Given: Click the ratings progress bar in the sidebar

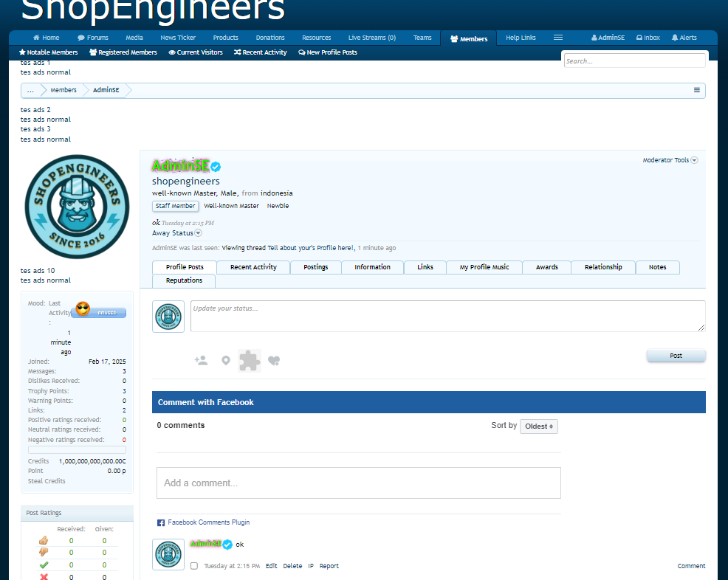Looking at the screenshot, I should (77, 449).
